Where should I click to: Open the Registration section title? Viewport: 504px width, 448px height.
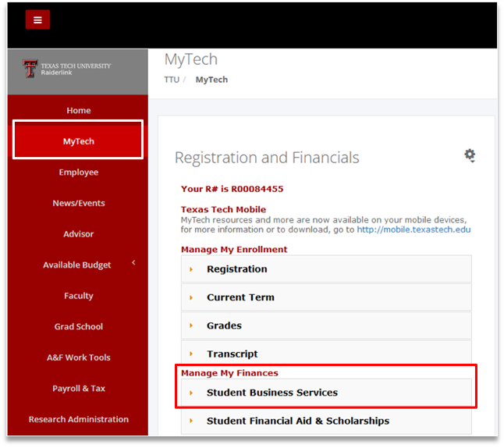[237, 269]
